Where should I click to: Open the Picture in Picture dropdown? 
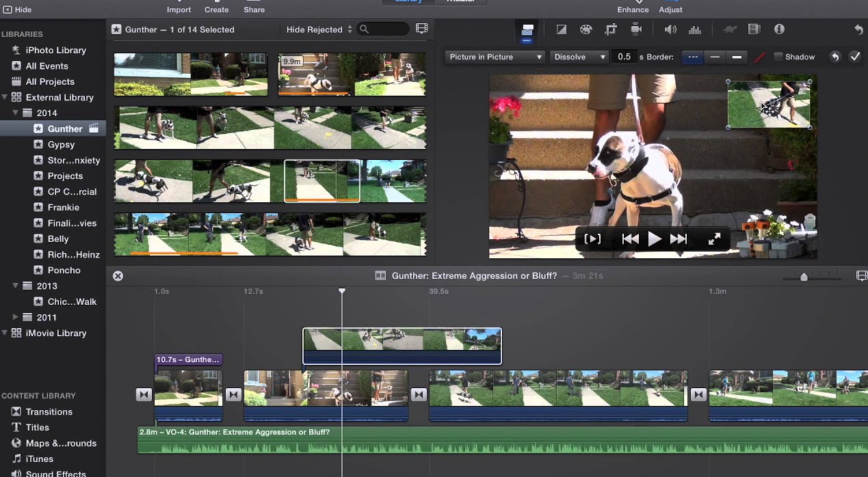coord(495,57)
